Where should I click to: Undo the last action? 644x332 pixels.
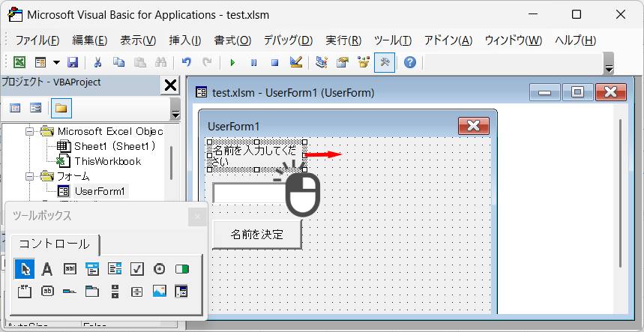187,62
